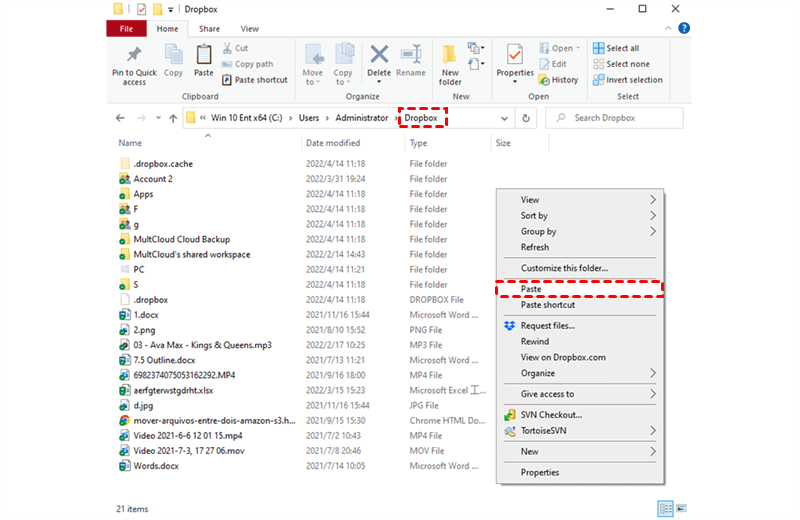Choose SVN Checkout entry
800x520 pixels.
580,415
